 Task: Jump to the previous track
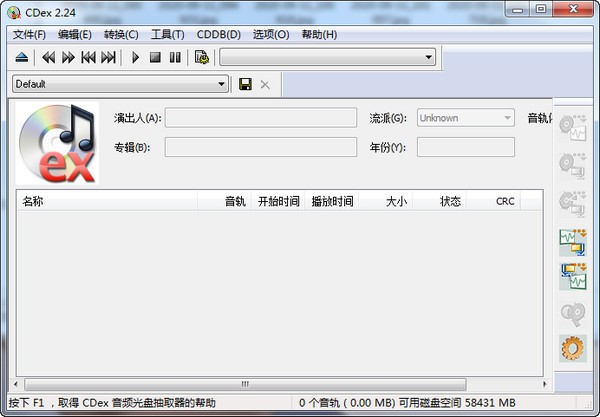pyautogui.click(x=88, y=58)
